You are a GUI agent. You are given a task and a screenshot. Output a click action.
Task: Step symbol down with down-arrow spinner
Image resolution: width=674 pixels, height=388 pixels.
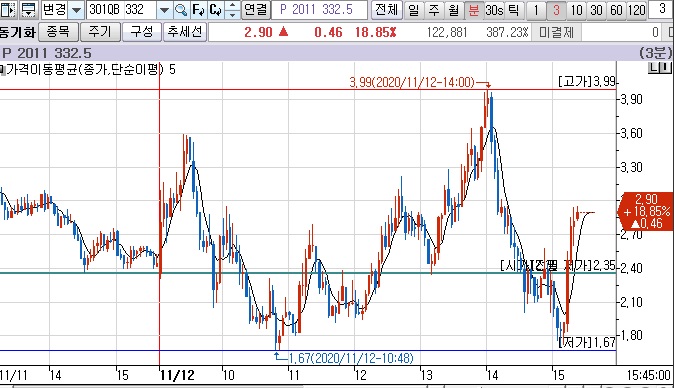[x=233, y=14]
